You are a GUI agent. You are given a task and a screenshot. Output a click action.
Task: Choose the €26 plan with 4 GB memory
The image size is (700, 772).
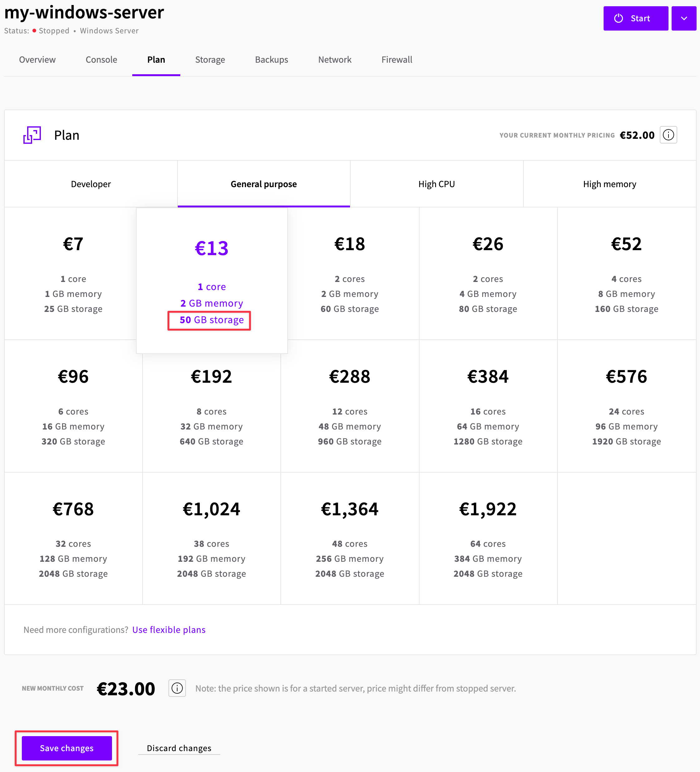pos(488,274)
